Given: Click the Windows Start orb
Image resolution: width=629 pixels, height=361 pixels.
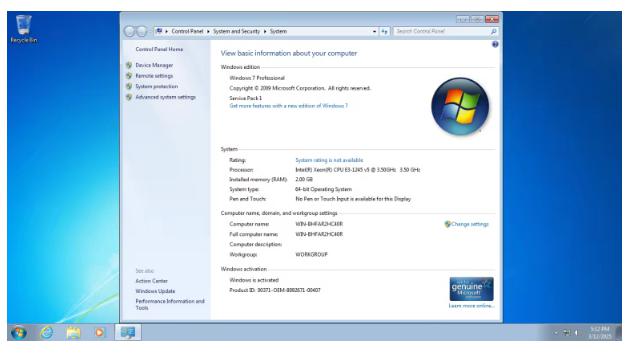Looking at the screenshot, I should click(x=19, y=333).
